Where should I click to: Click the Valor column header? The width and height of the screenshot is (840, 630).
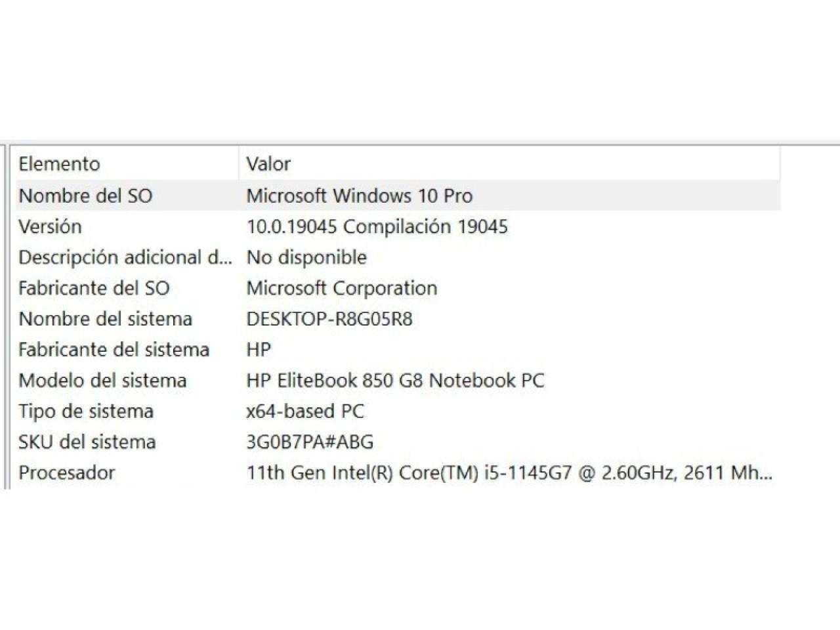pos(268,164)
